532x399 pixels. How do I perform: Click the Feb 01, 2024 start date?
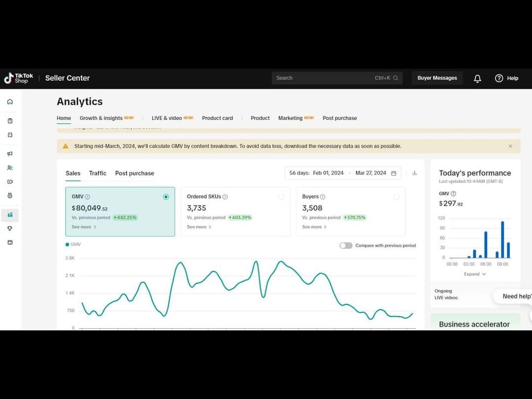(x=328, y=173)
